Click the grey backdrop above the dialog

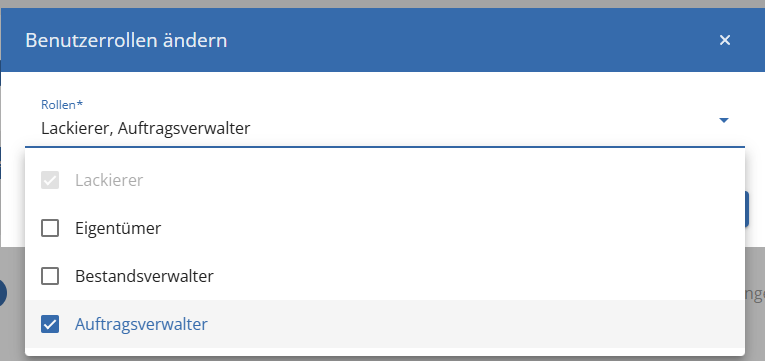click(382, 4)
